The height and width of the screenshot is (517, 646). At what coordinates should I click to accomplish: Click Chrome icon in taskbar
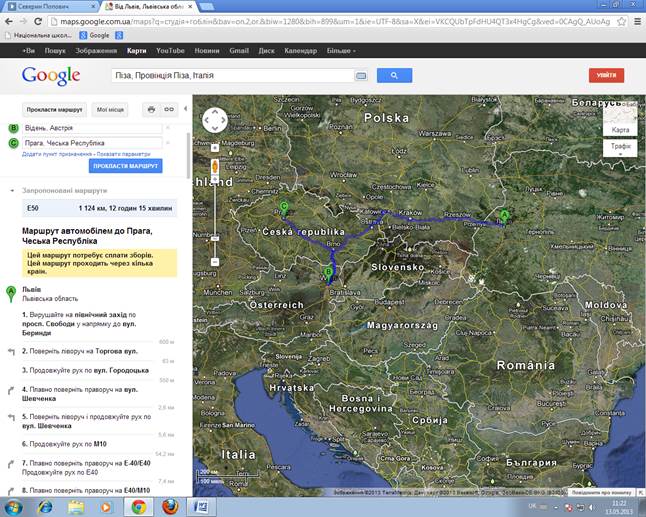138,507
